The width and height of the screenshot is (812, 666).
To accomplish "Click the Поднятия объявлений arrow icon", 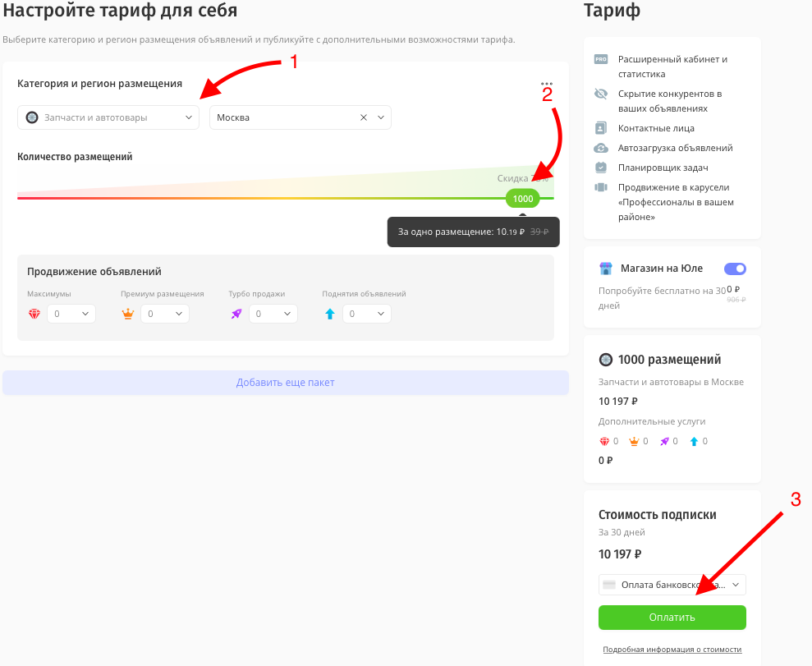I will click(x=329, y=313).
